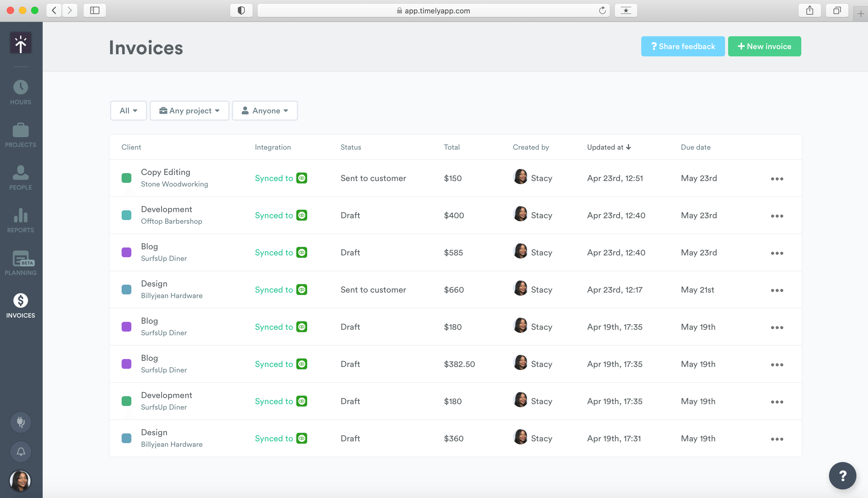Open the People section icon
This screenshot has width=868, height=498.
20,173
